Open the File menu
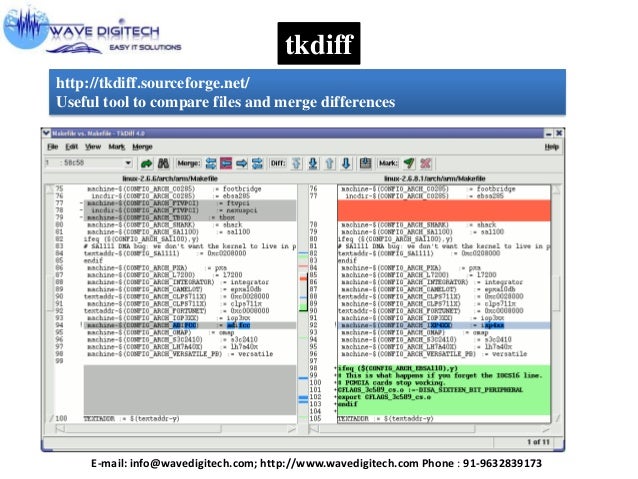This screenshot has width=638, height=479. (x=52, y=147)
